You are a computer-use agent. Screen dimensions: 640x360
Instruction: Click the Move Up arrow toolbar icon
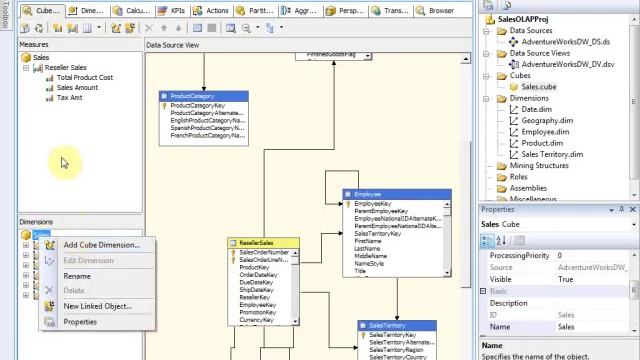[x=164, y=28]
